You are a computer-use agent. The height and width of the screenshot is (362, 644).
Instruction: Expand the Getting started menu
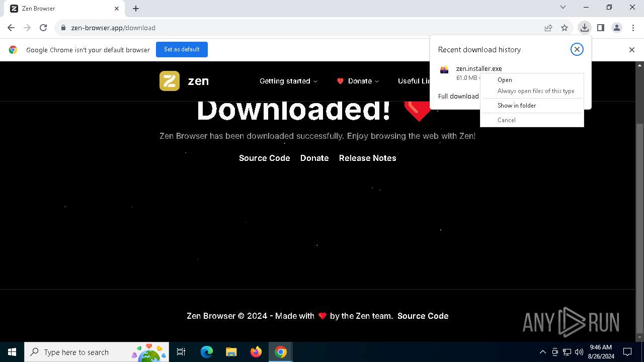[x=288, y=81]
